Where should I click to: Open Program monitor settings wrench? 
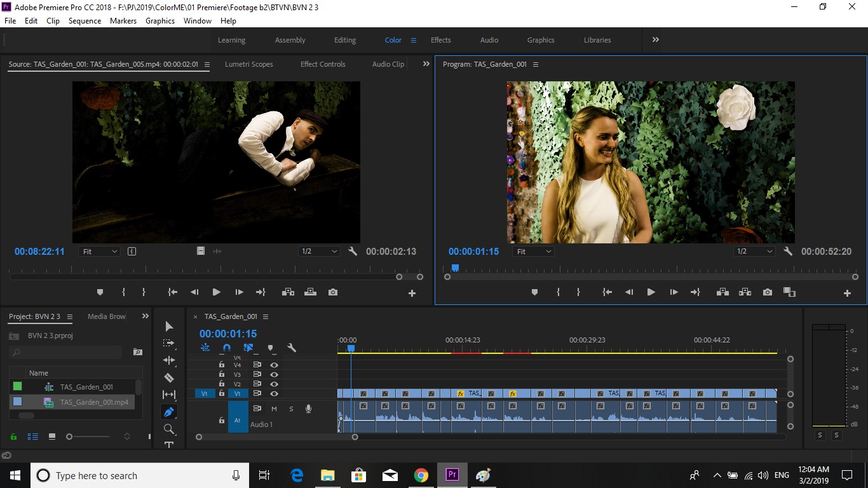pyautogui.click(x=788, y=252)
